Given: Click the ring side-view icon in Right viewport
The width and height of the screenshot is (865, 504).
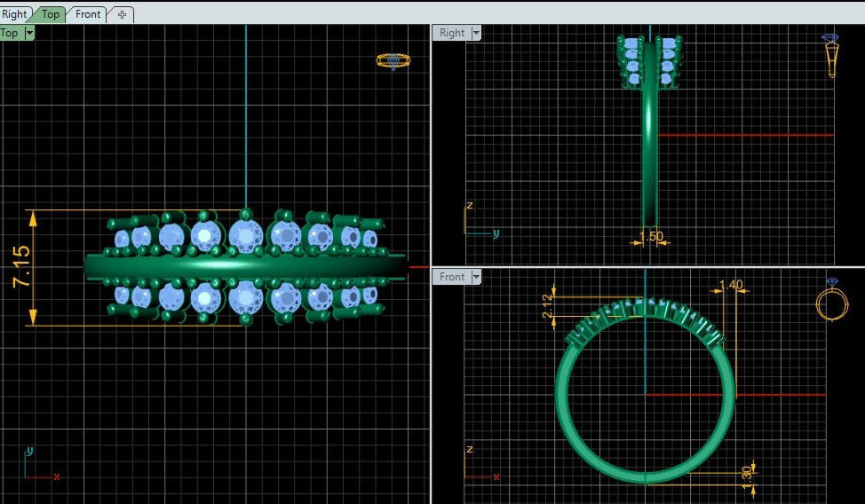Looking at the screenshot, I should (830, 56).
